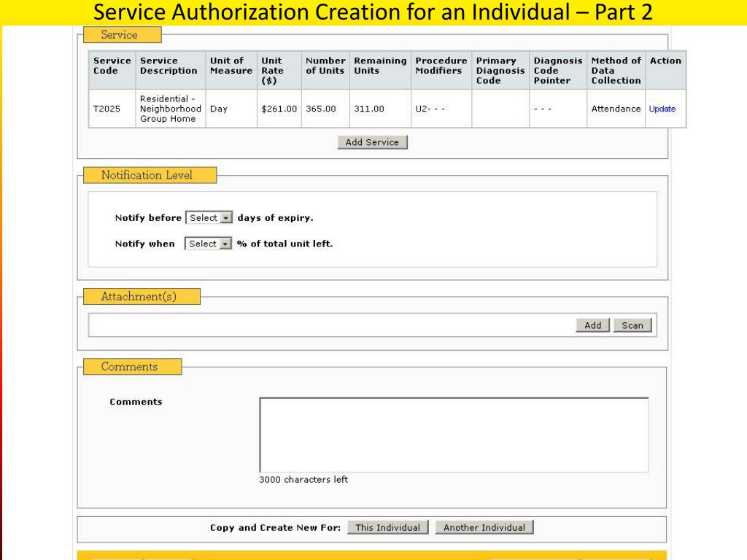
Task: Choose the Another Individual button
Action: click(484, 528)
